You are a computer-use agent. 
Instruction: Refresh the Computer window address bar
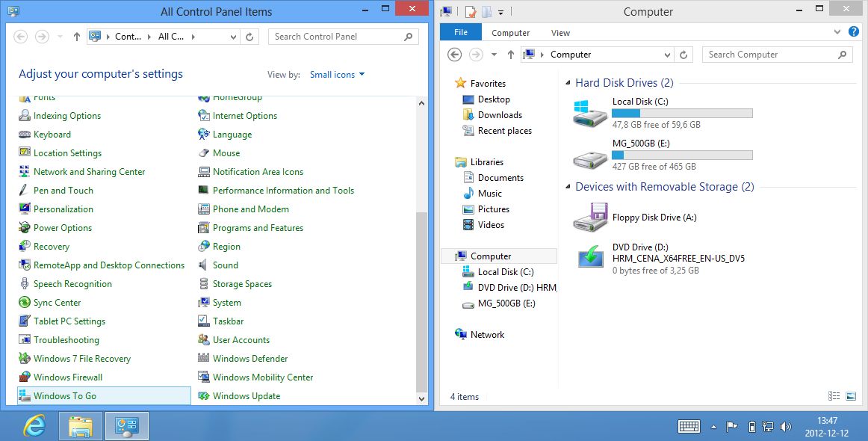pos(683,55)
